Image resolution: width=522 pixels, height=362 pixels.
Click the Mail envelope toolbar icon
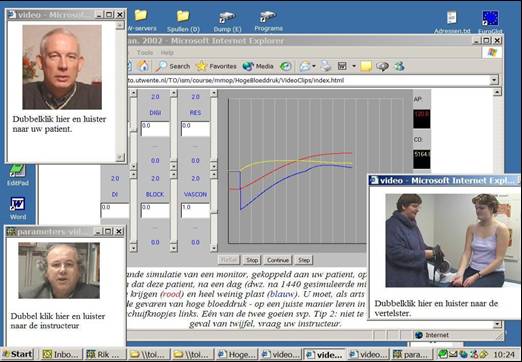pyautogui.click(x=305, y=66)
